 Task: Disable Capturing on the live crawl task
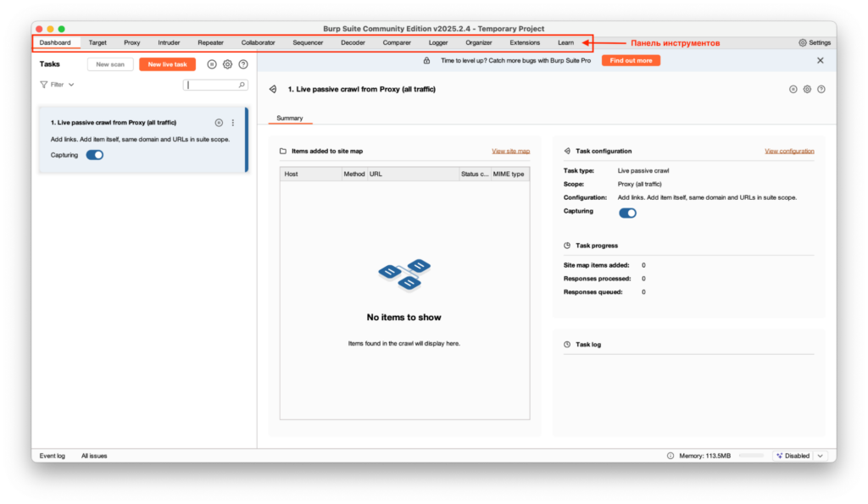pyautogui.click(x=94, y=154)
